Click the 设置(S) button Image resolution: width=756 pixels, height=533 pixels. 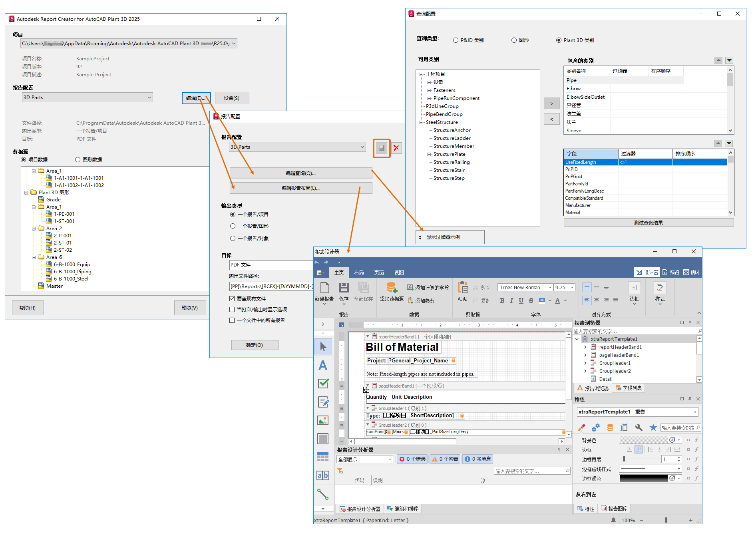232,98
